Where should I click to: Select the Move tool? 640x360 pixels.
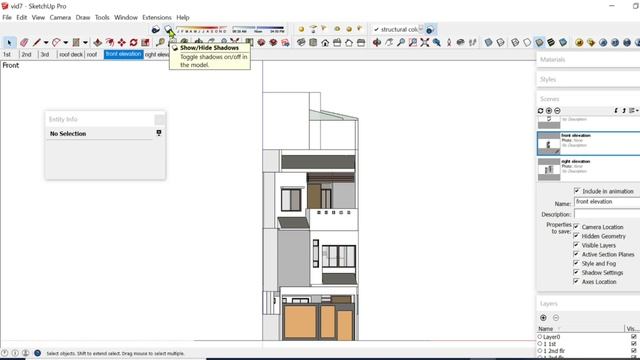point(122,42)
